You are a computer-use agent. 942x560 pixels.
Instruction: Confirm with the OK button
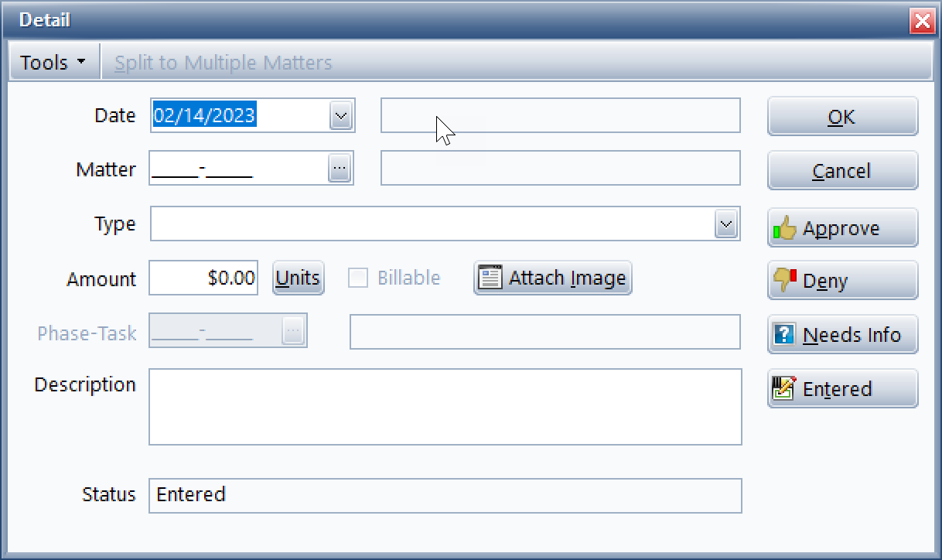(842, 116)
